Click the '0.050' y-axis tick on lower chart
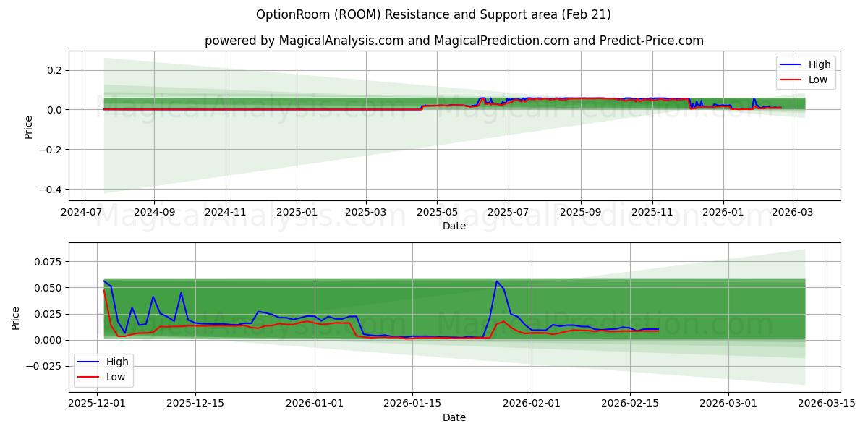Image resolution: width=868 pixels, height=434 pixels. (49, 288)
